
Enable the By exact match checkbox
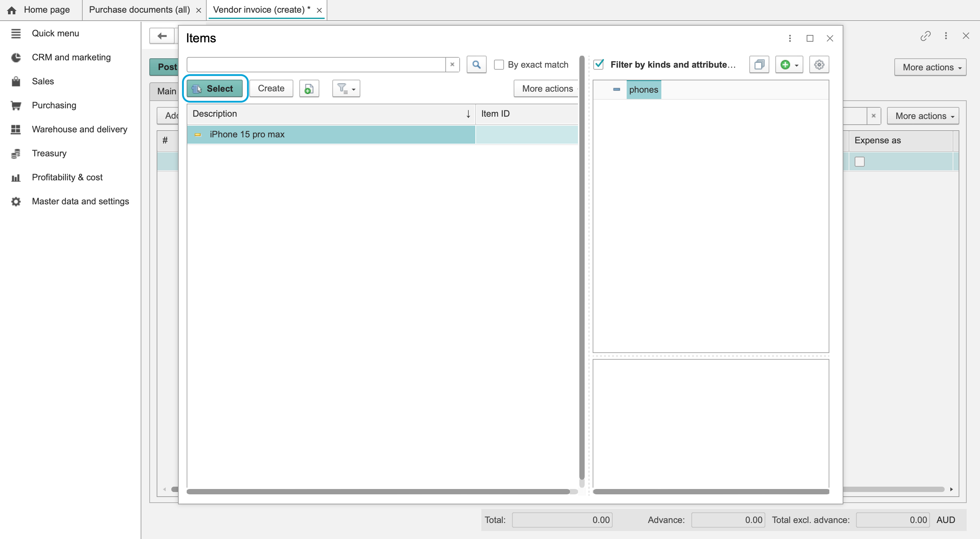tap(499, 65)
